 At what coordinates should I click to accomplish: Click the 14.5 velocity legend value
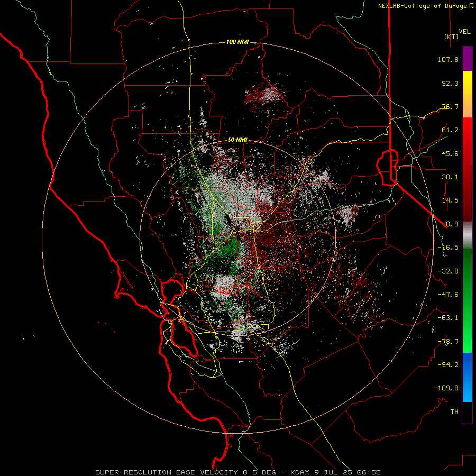pyautogui.click(x=450, y=200)
